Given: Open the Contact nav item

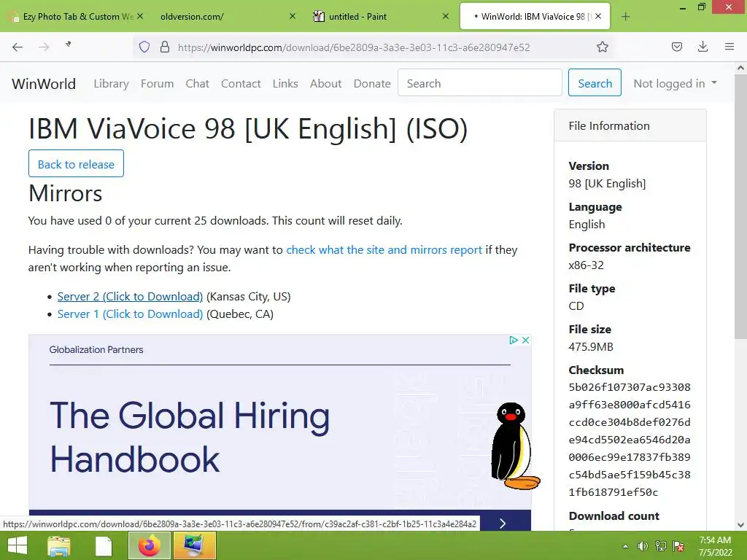Looking at the screenshot, I should [x=241, y=84].
